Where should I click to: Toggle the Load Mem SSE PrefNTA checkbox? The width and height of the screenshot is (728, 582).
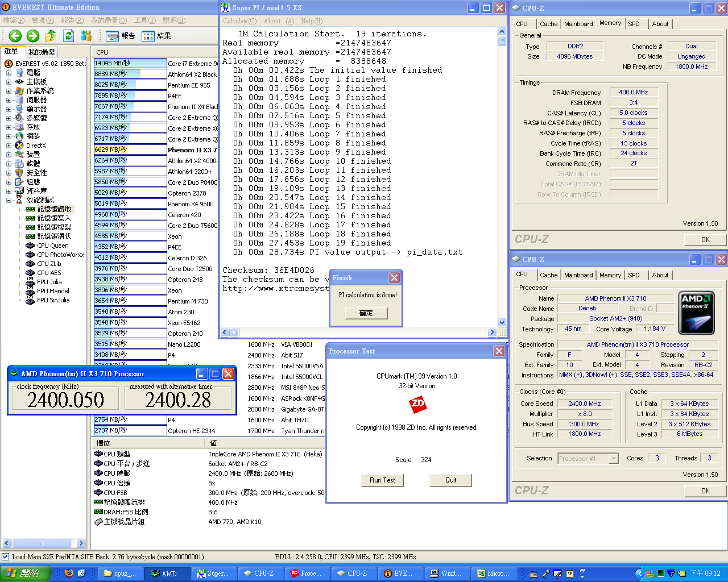[x=6, y=557]
